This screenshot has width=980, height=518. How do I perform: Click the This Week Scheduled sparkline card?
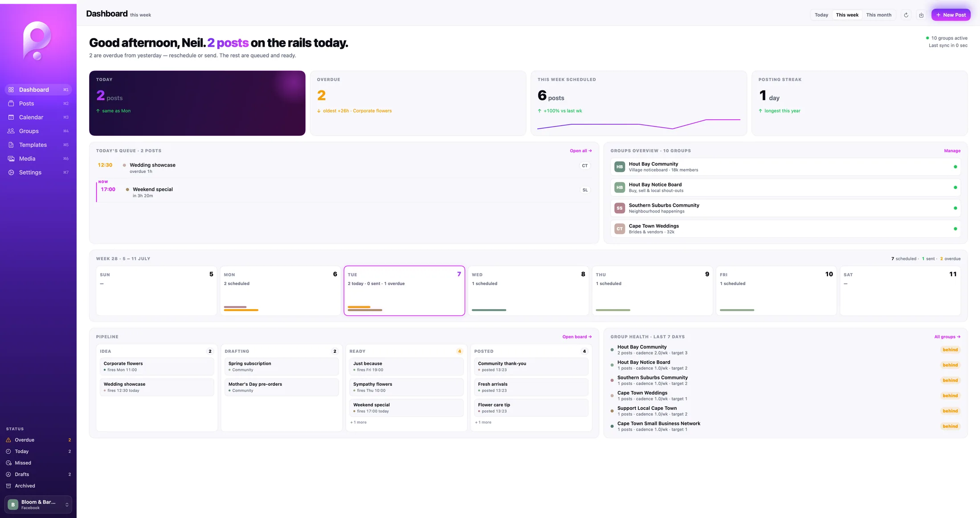coord(639,103)
